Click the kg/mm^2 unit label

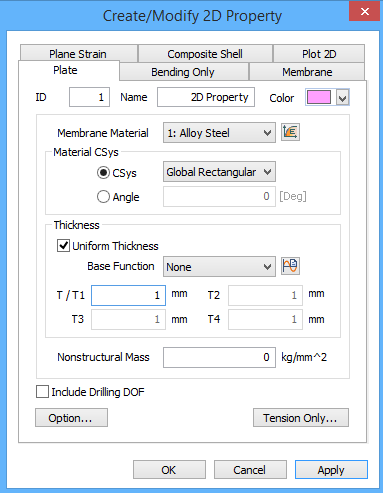pos(304,357)
